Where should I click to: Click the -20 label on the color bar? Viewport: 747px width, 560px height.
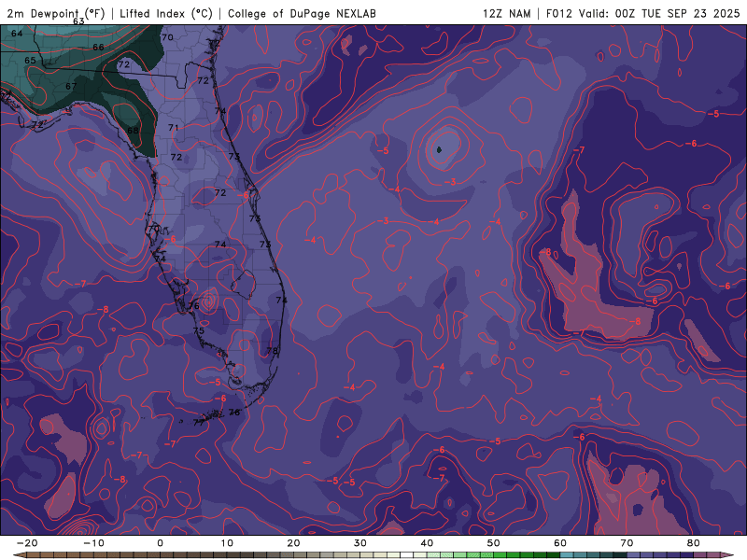(27, 543)
